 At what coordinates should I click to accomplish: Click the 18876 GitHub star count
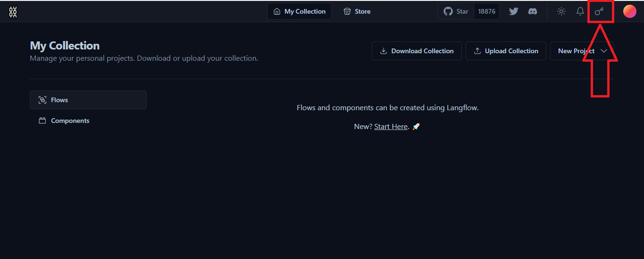486,11
